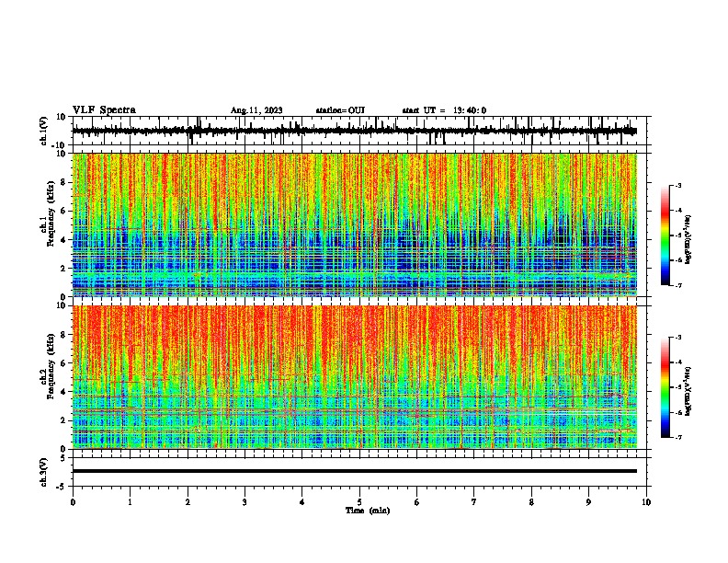Viewport: 728px width, 563px height.
Task: Click the 6 kHz tick label on ch.1 spectrogram
Action: tap(63, 211)
